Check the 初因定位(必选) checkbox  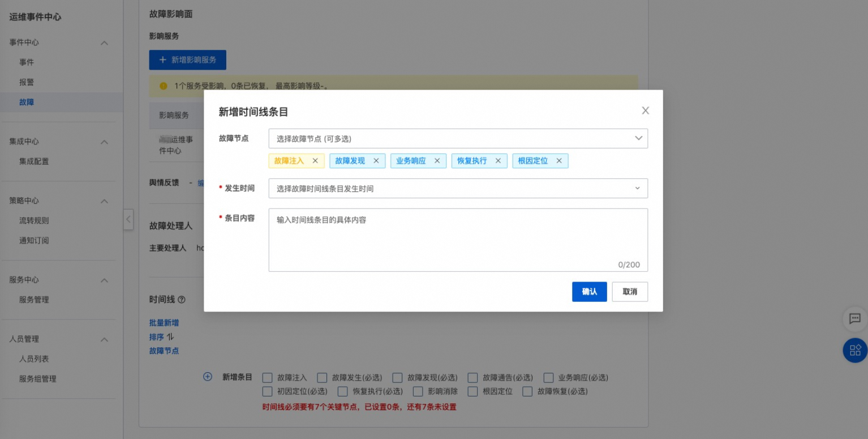click(268, 391)
